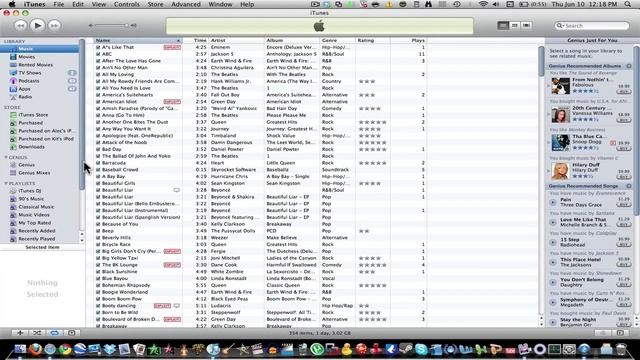Viewport: 640px width, 360px height.
Task: Buy You Don't Belong by Daughtry
Action: click(623, 284)
